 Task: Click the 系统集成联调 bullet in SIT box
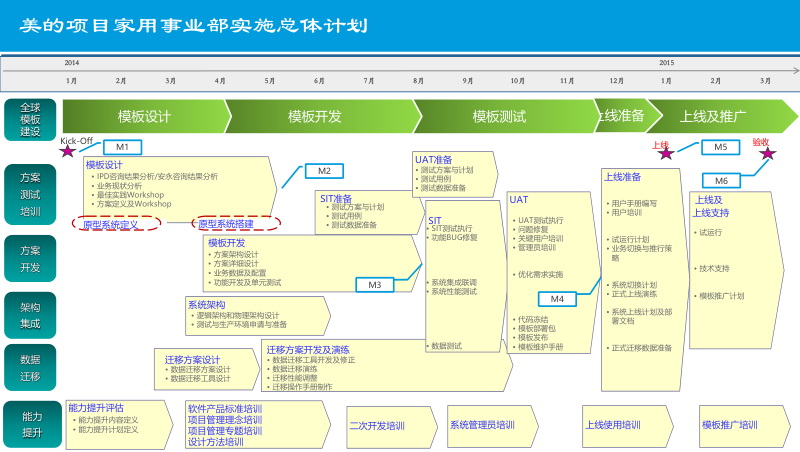[x=454, y=282]
